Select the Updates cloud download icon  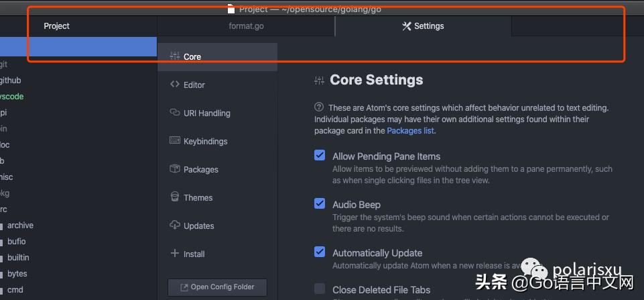point(175,226)
